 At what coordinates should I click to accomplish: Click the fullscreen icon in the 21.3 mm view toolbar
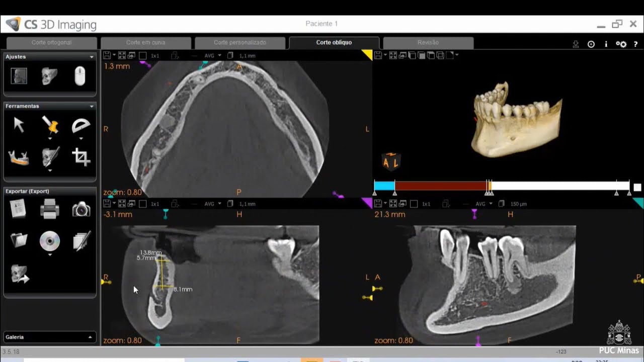pos(393,204)
